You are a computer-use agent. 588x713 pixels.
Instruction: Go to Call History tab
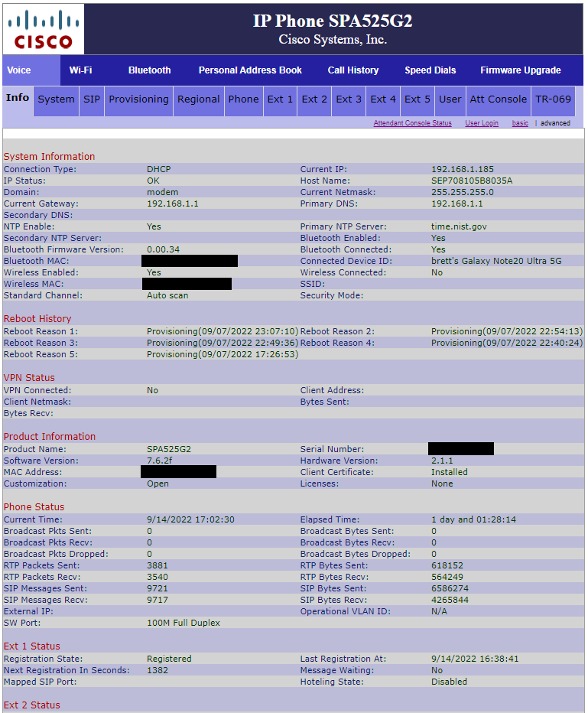[x=353, y=70]
